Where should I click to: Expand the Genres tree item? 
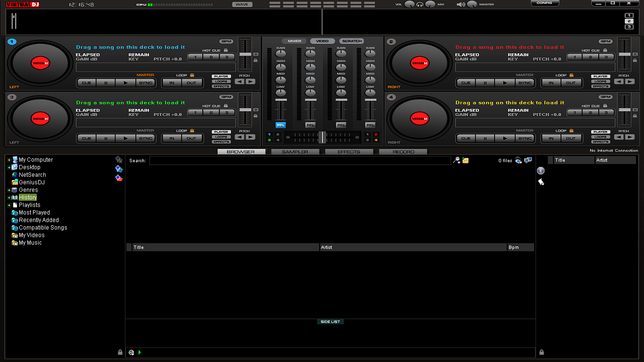8,189
